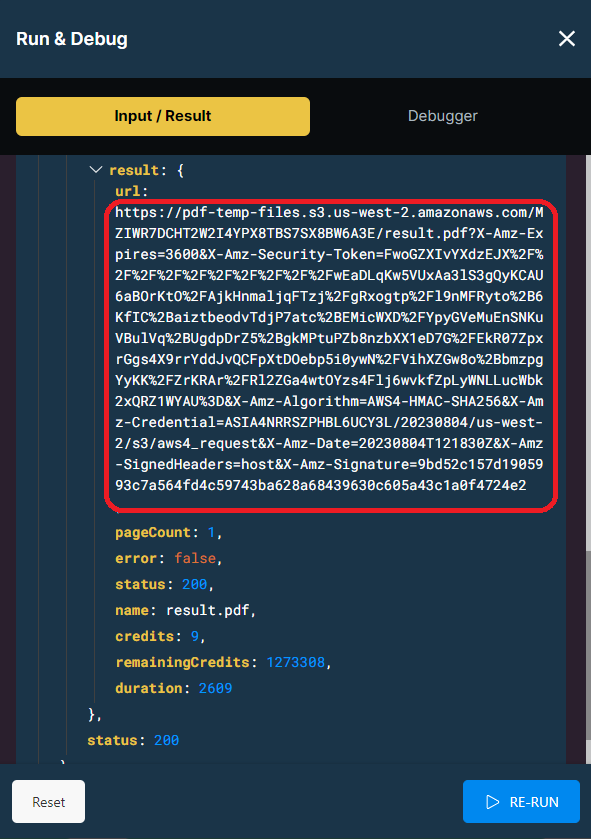The height and width of the screenshot is (839, 591).
Task: Open the highlighted amazonaws PDF URL
Action: click(x=329, y=349)
